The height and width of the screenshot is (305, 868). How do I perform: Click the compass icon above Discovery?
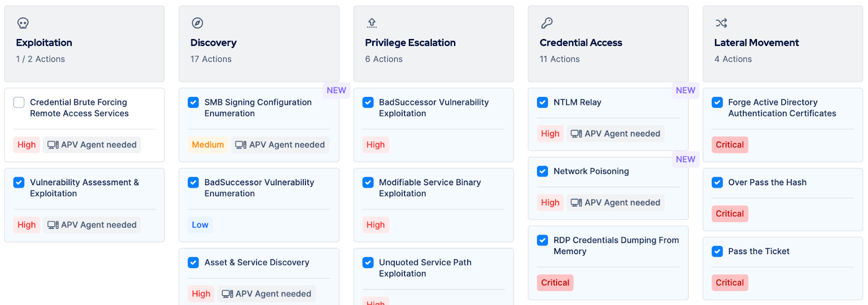coord(197,23)
